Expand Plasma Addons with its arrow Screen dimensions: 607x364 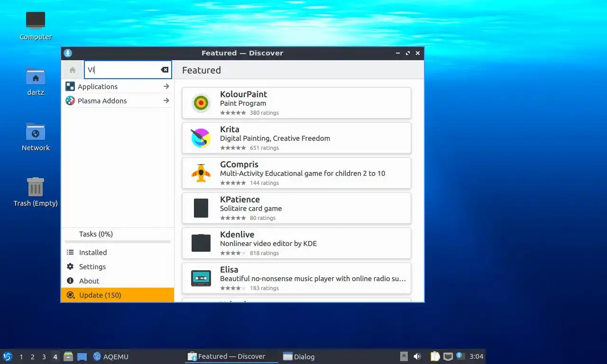coord(166,100)
